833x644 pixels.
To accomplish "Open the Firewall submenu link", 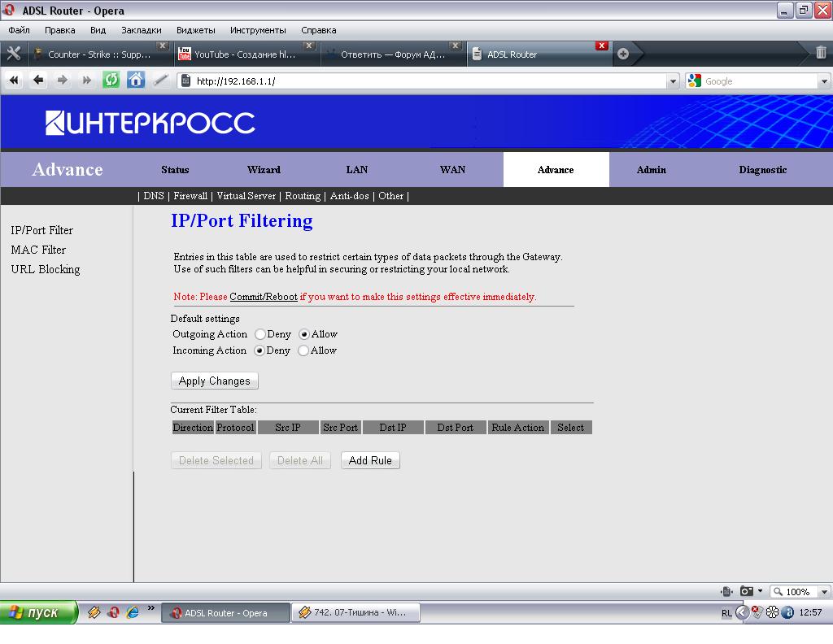I will (x=190, y=196).
